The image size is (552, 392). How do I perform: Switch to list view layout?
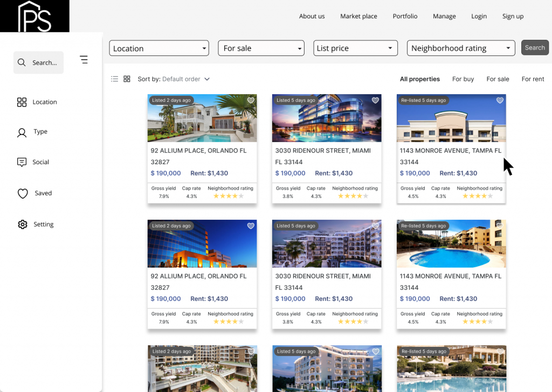click(x=114, y=79)
